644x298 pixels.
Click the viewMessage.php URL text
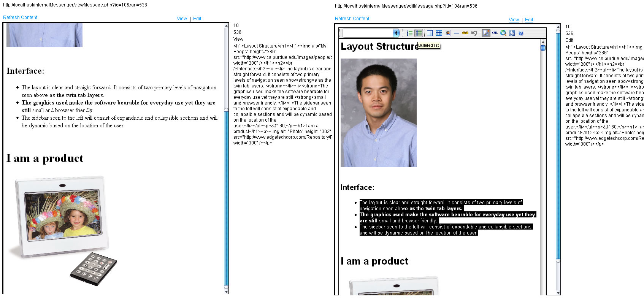pos(75,5)
